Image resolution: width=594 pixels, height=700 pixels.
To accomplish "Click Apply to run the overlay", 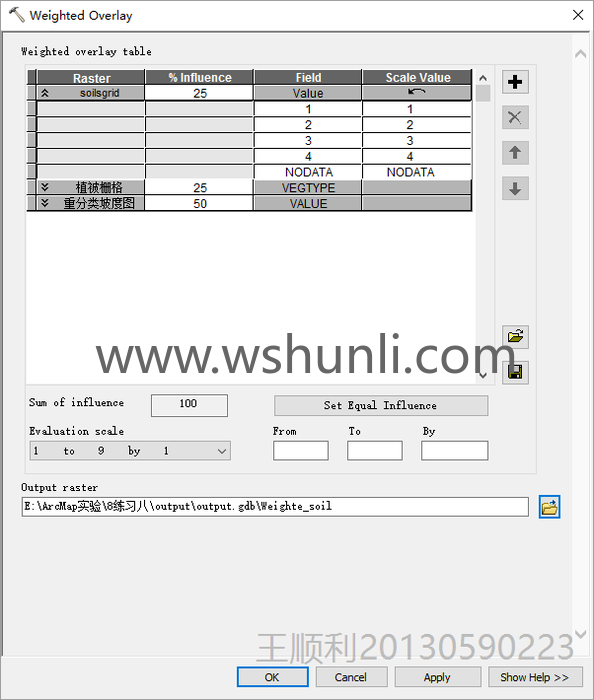I will tap(437, 677).
